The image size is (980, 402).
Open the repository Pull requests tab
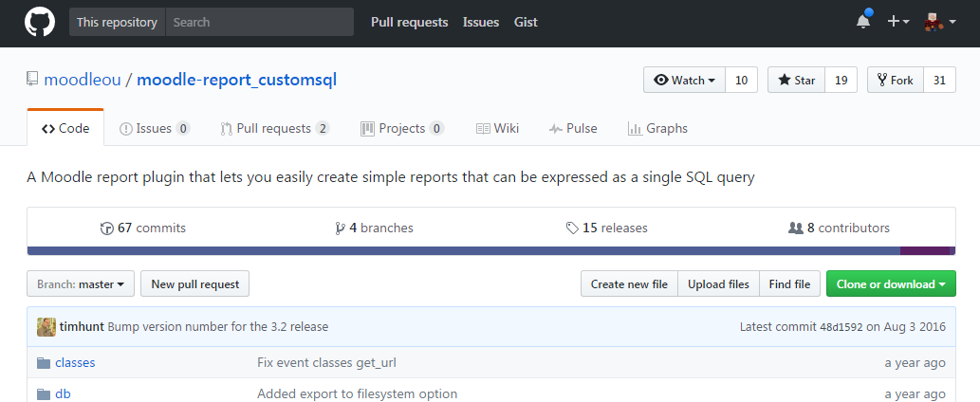pyautogui.click(x=275, y=128)
